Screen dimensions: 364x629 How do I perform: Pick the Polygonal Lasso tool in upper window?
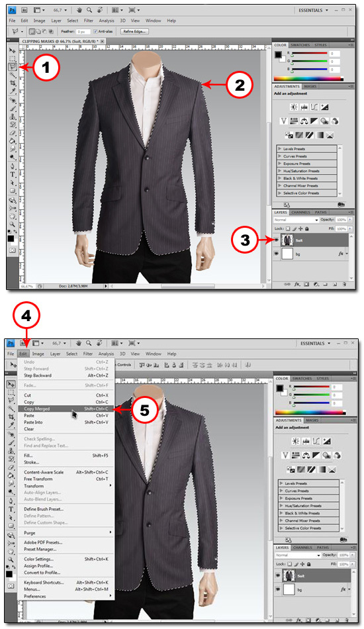[13, 67]
